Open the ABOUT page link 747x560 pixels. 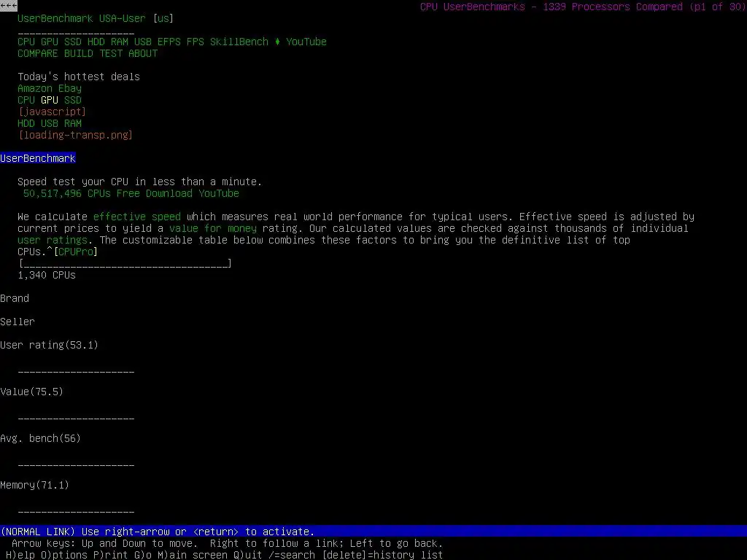coord(143,53)
